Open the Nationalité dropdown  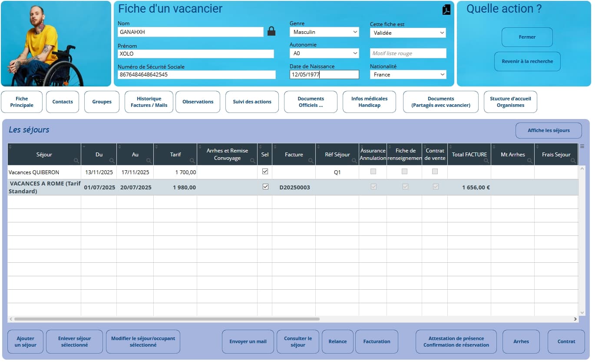tap(408, 75)
